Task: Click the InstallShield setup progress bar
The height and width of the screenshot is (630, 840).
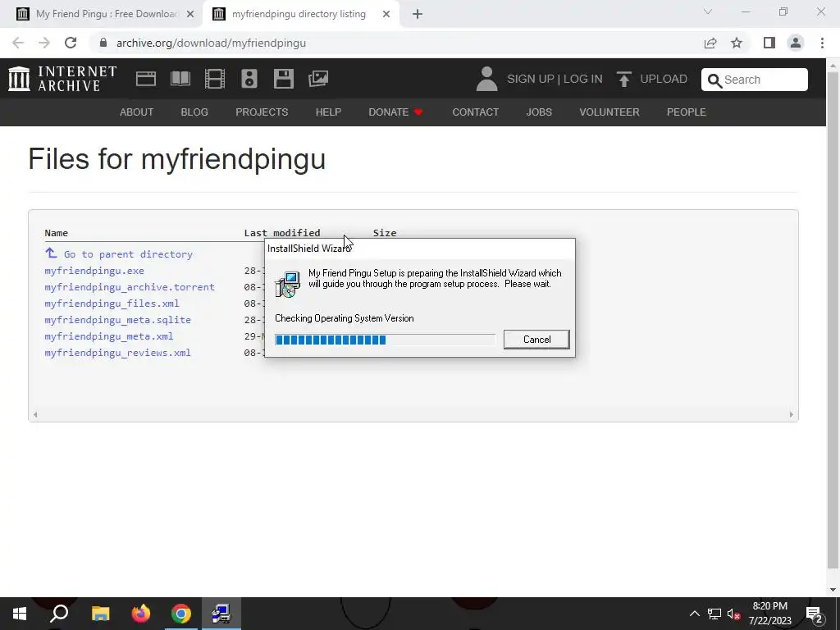Action: (386, 340)
